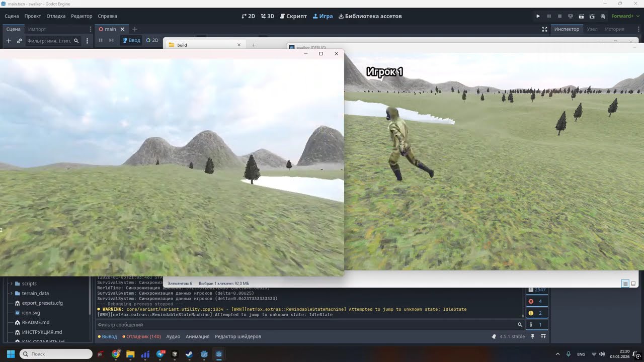Instantiate child scene link icon

click(19, 41)
